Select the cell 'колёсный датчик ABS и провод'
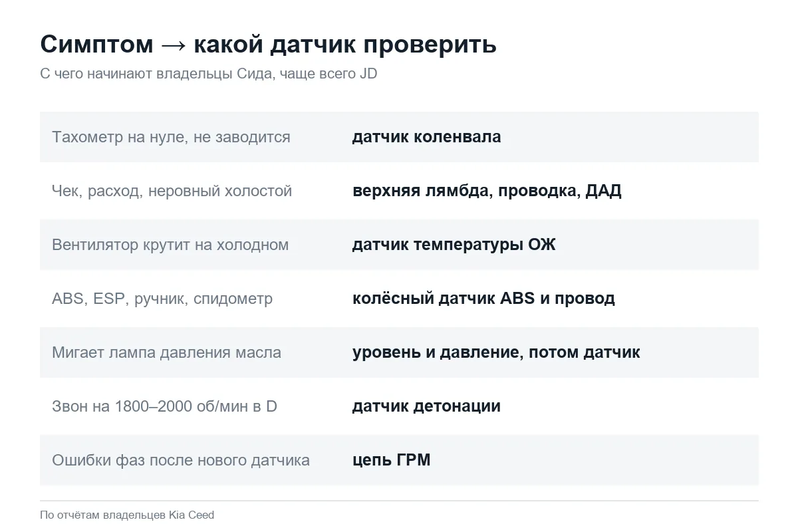 pyautogui.click(x=483, y=299)
